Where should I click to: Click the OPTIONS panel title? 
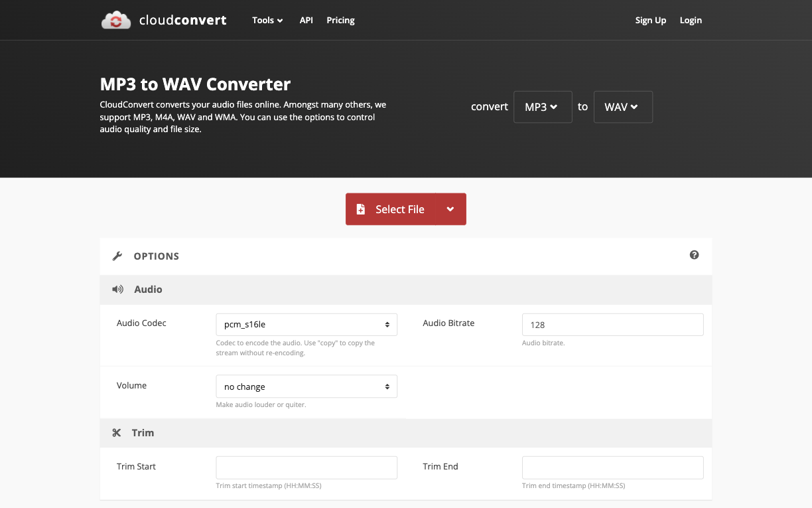[157, 256]
